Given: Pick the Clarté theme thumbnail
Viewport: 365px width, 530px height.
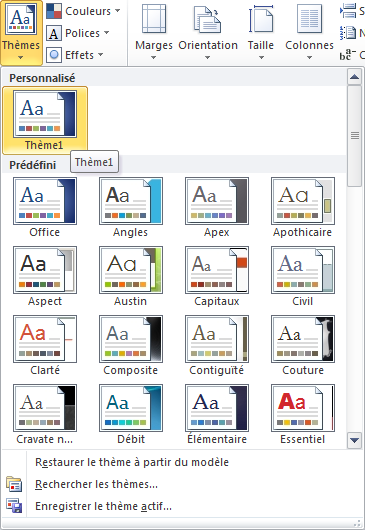Looking at the screenshot, I should [45, 345].
